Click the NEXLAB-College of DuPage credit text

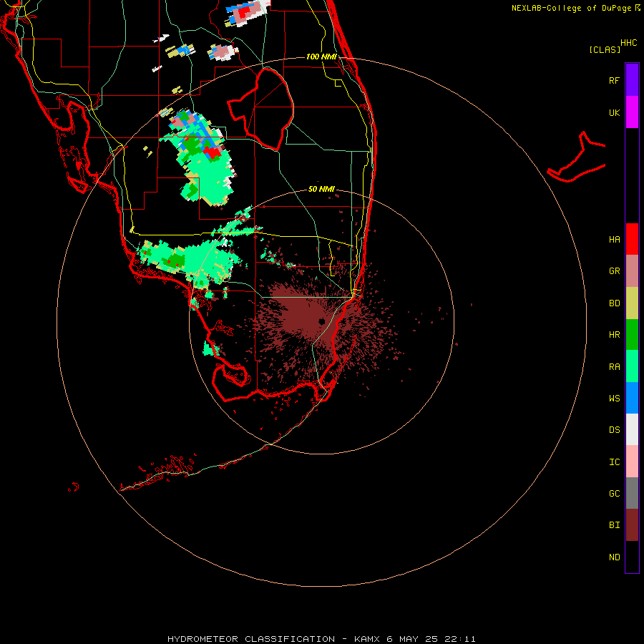571,8
